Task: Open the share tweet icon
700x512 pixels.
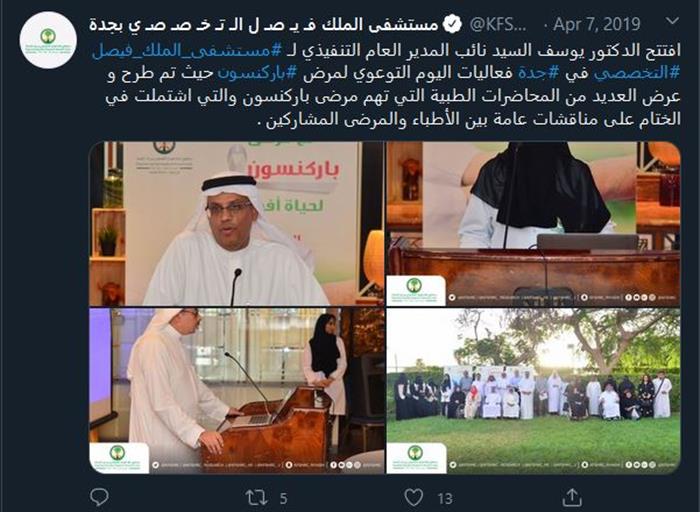Action: (572, 497)
